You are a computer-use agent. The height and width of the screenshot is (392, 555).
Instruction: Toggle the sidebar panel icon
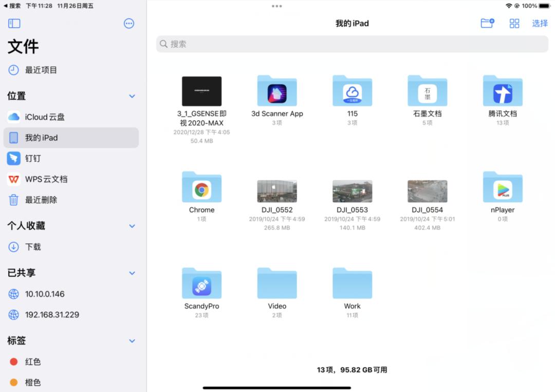(x=14, y=24)
